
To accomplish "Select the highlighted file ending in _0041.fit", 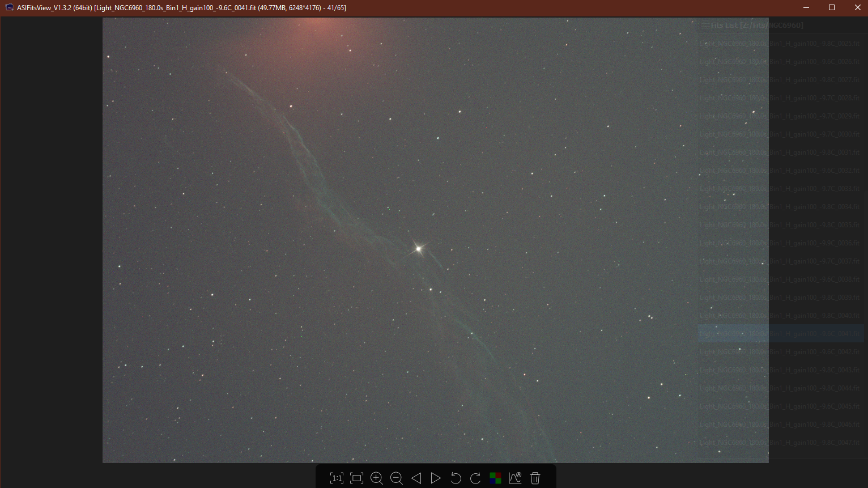I will tap(781, 334).
